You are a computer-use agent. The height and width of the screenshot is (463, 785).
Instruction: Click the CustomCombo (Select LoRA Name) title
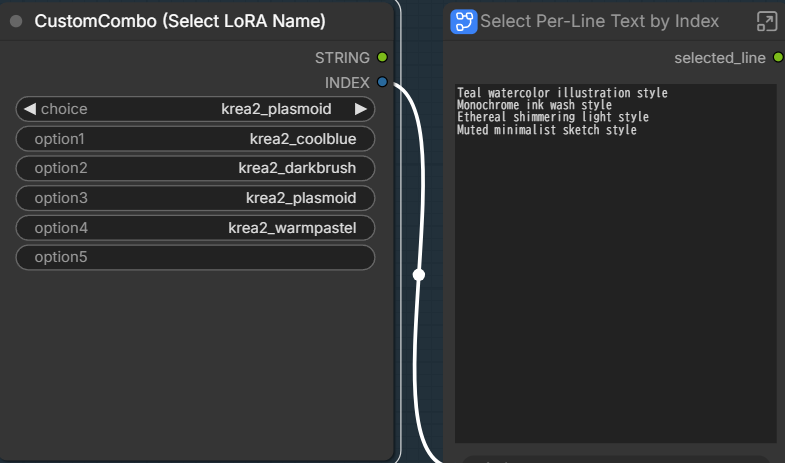[180, 21]
